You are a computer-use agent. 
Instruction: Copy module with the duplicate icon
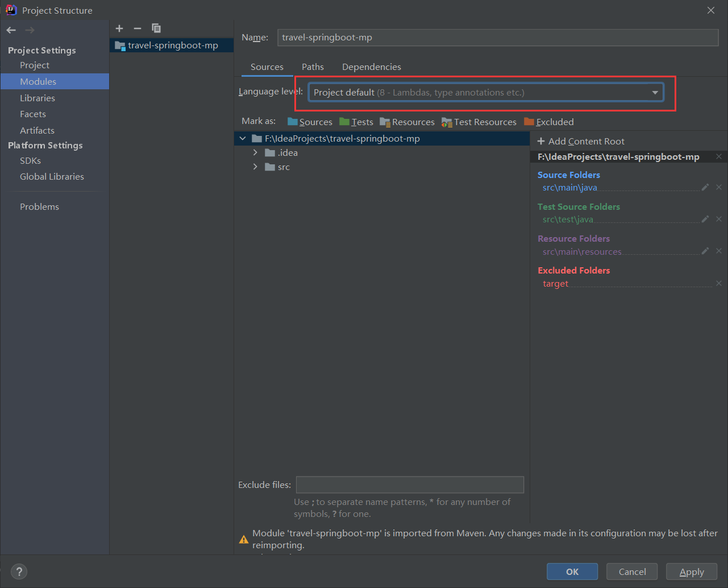[156, 28]
